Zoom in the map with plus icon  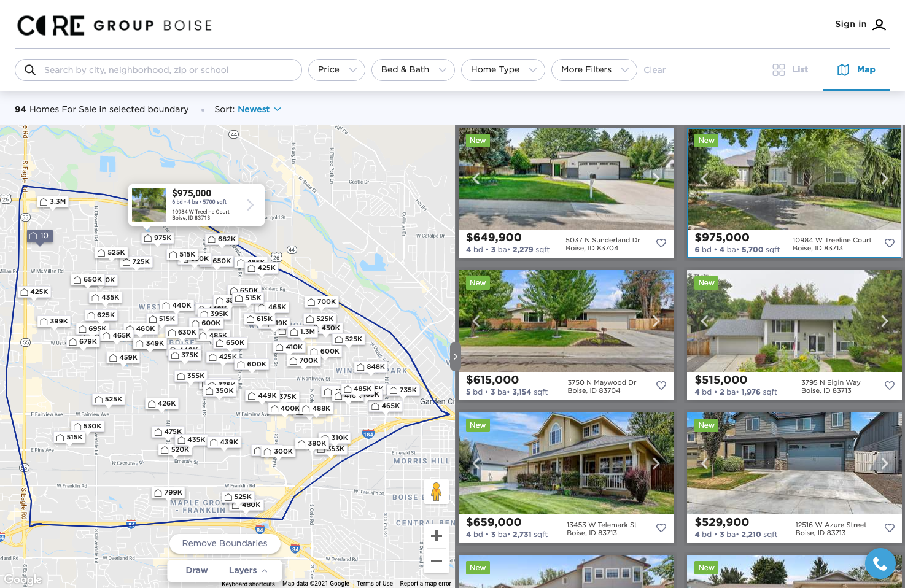[x=437, y=536]
